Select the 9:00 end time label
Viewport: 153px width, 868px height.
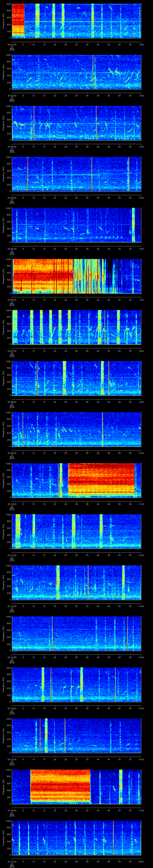click(141, 402)
